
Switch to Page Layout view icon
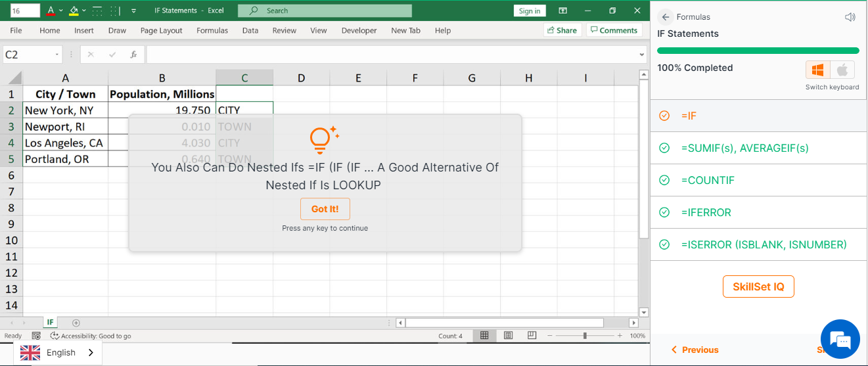point(508,336)
